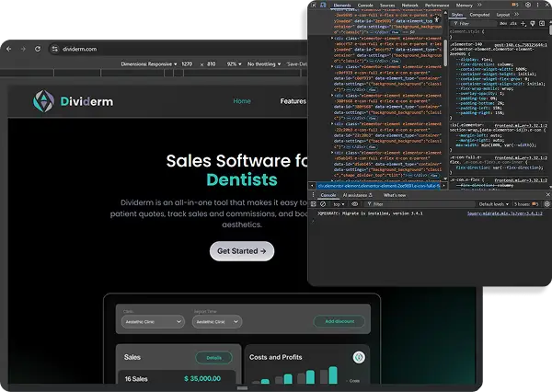Screen dimensions: 552x392
Task: Click the Home navigation link
Action: point(242,101)
